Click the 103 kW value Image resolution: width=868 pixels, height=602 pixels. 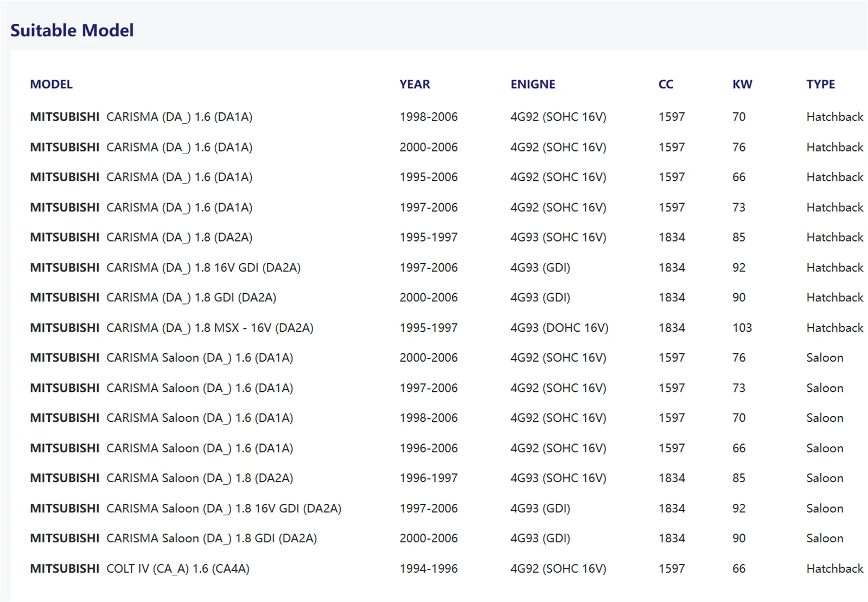click(x=742, y=328)
